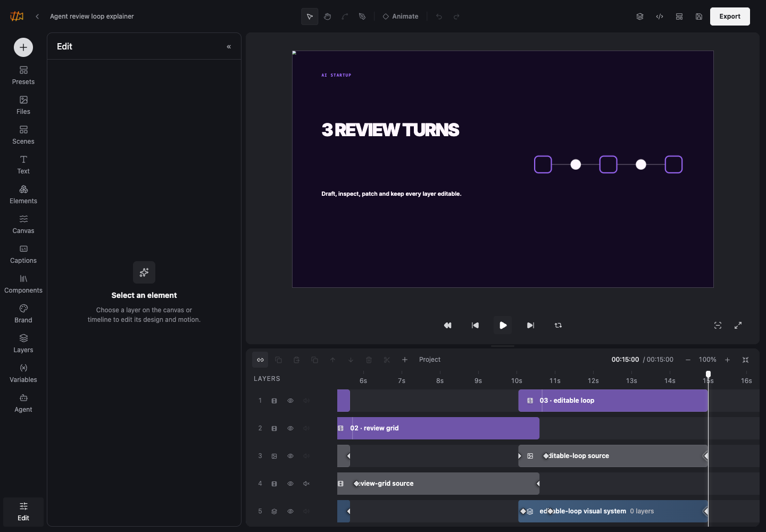766x532 pixels.
Task: Zoom in the timeline with plus button
Action: tap(728, 360)
